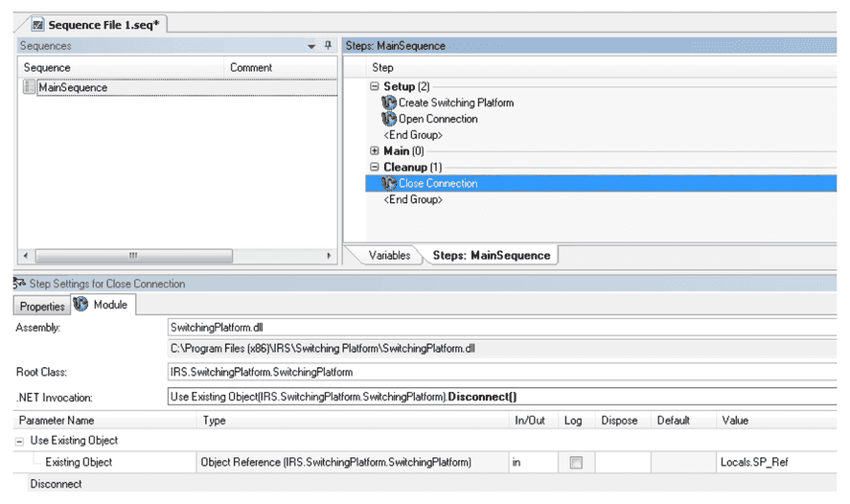This screenshot has width=850, height=504.
Task: Click the Steps: MainSequence pane title
Action: (x=395, y=46)
